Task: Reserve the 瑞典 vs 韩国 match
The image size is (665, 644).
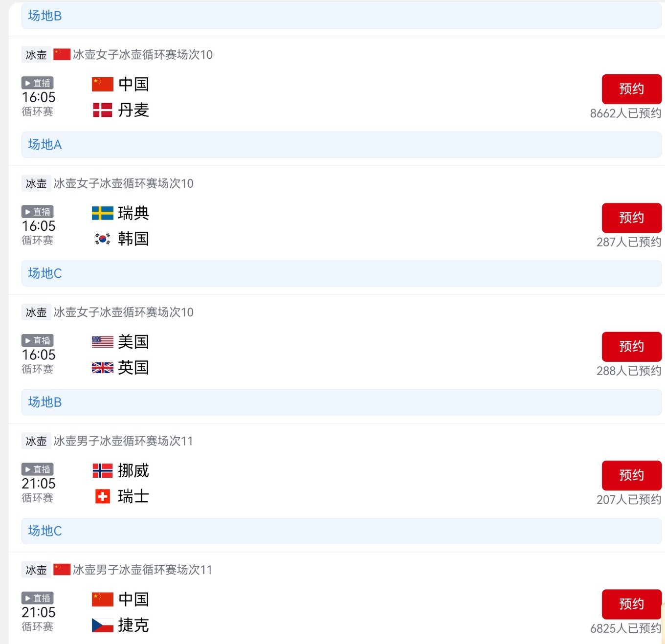Action: (631, 218)
